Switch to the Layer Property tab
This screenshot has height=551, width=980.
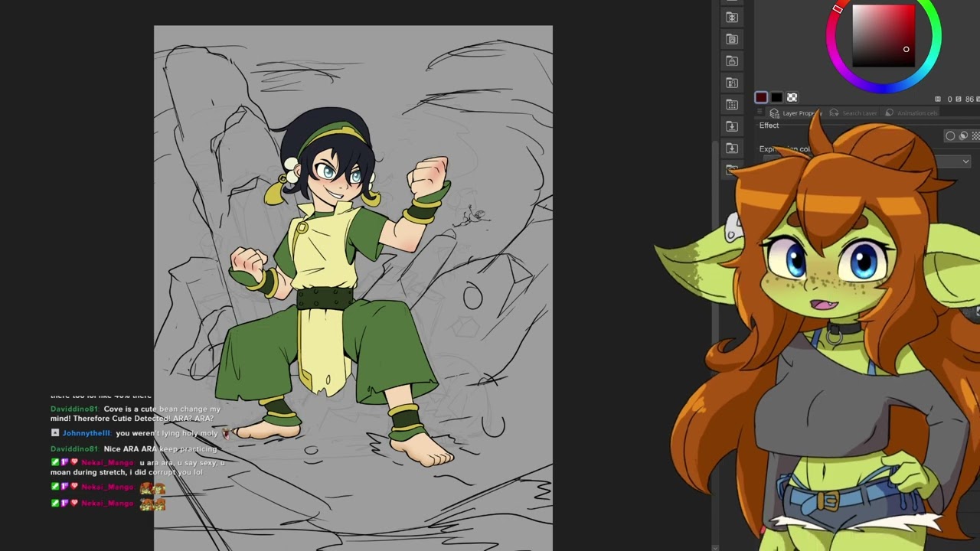coord(795,113)
